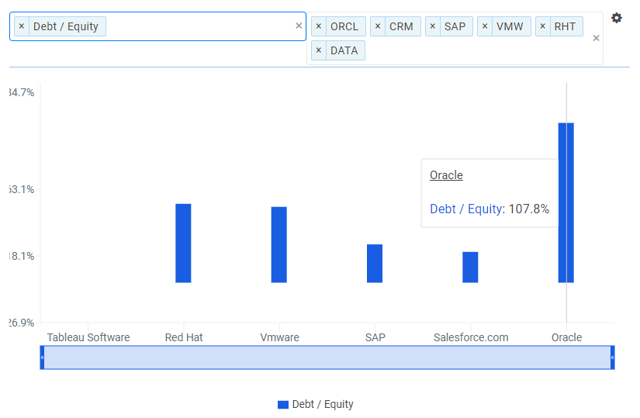The height and width of the screenshot is (418, 640).
Task: Click the CRM ticker text
Action: point(401,27)
